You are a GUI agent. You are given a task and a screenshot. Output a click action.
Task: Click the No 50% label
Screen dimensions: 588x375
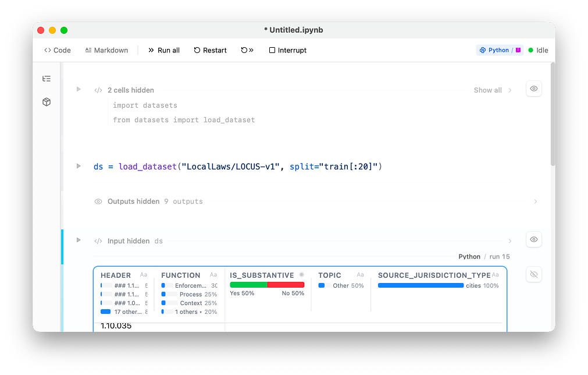coord(293,293)
